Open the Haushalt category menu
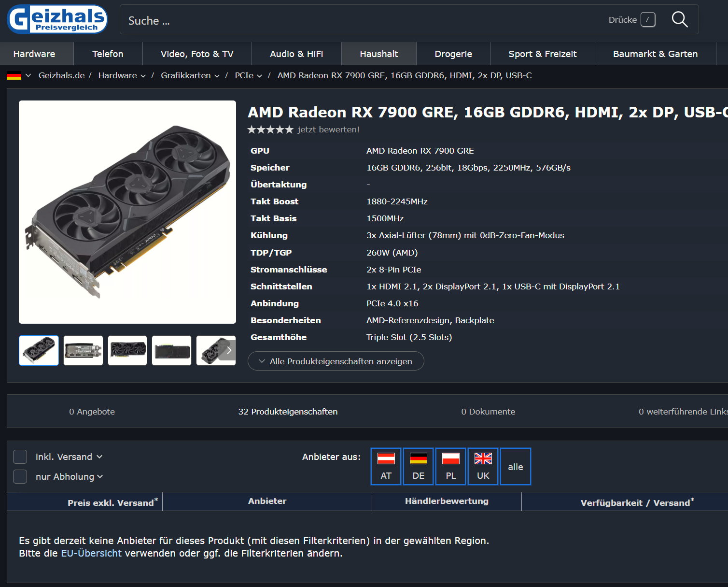Viewport: 728px width, 587px height. pyautogui.click(x=379, y=54)
